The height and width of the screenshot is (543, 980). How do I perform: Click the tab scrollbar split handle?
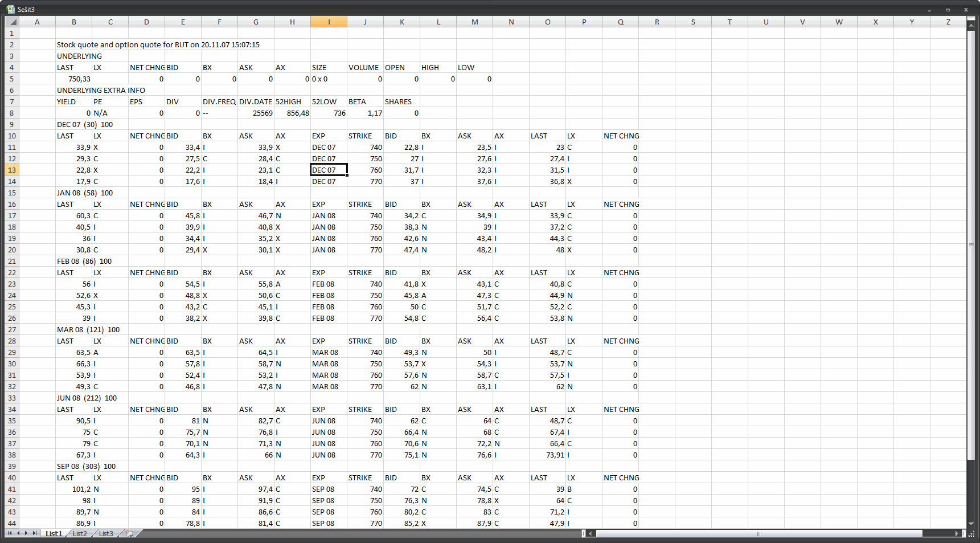point(583,533)
